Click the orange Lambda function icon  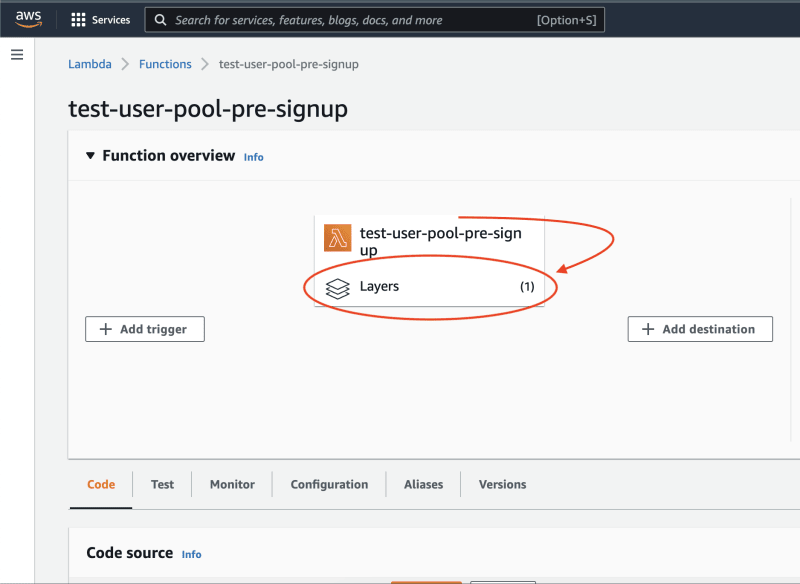coord(337,238)
